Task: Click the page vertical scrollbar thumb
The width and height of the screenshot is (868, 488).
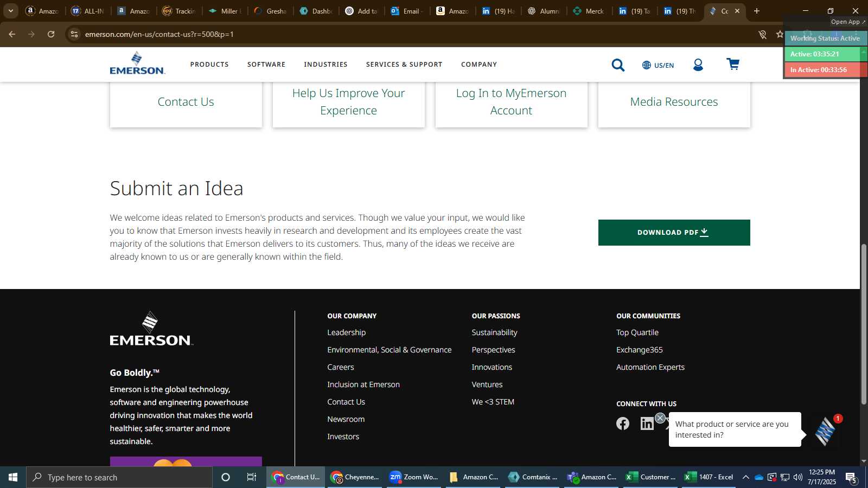Action: click(x=864, y=324)
